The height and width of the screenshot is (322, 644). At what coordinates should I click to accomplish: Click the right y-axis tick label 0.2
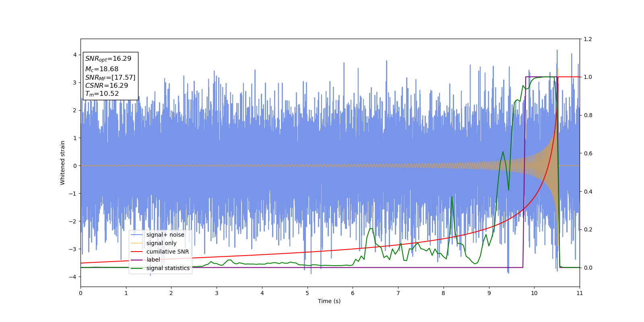[588, 230]
